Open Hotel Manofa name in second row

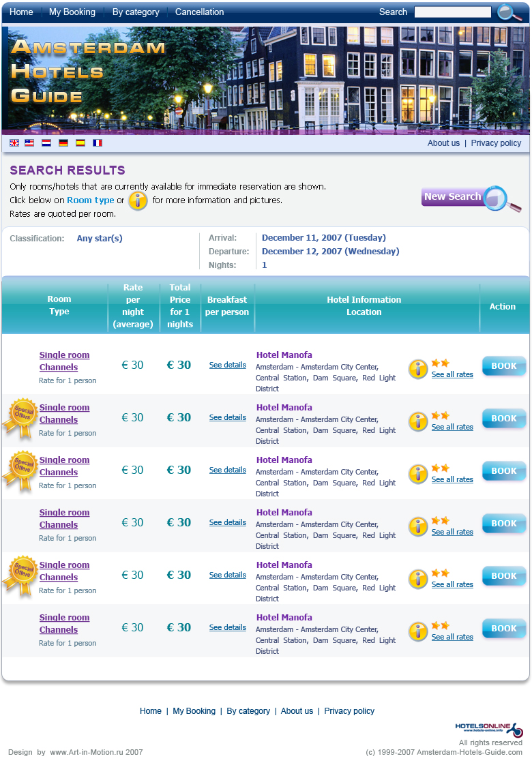pyautogui.click(x=284, y=407)
